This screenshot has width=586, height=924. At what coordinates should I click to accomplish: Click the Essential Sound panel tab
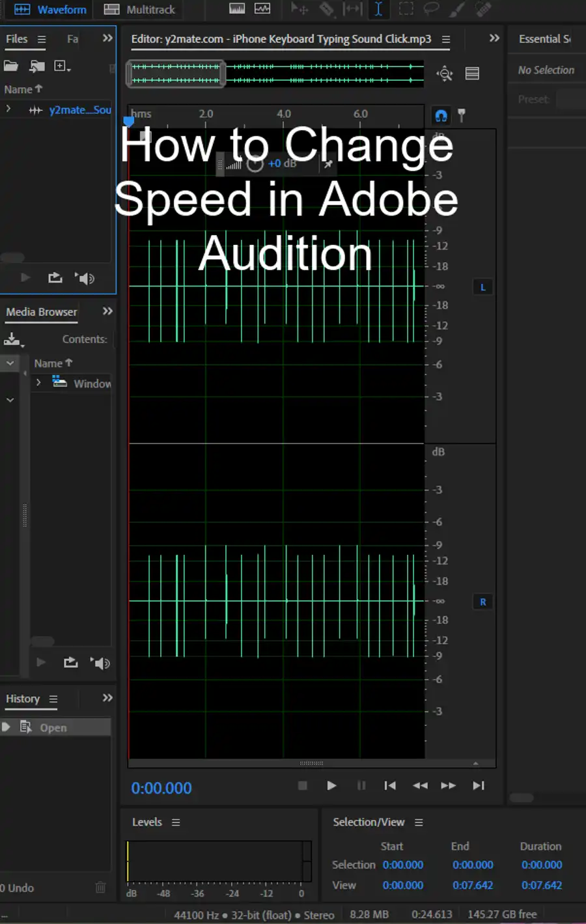click(x=546, y=39)
